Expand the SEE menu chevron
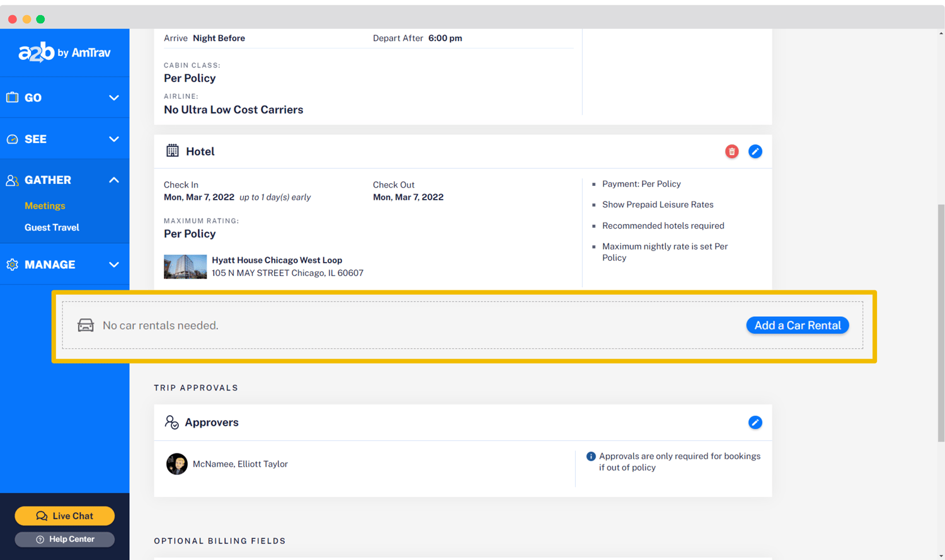The image size is (945, 560). tap(114, 139)
